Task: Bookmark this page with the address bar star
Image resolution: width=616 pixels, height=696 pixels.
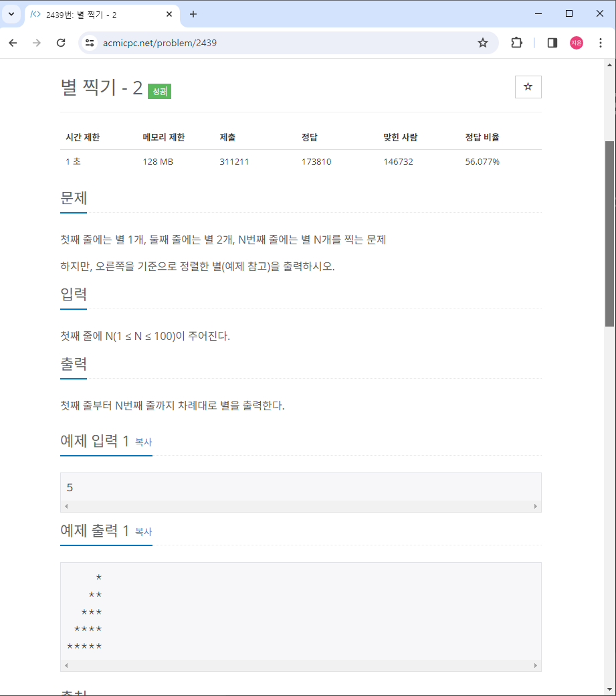Action: point(482,43)
